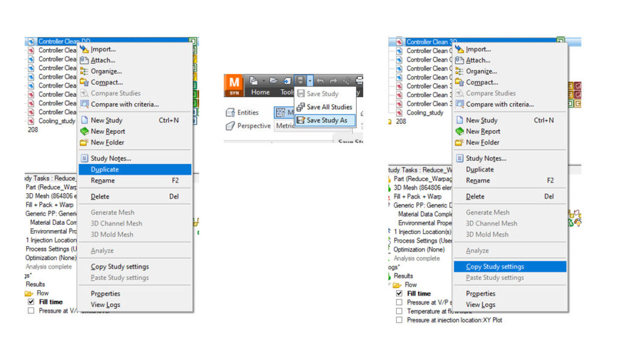This screenshot has width=623, height=364.
Task: Select Cooling_study in the Controller Clean 3D list
Action: [425, 113]
